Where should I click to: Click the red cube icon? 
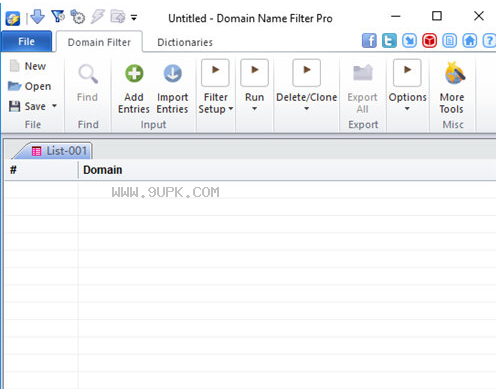pos(429,41)
